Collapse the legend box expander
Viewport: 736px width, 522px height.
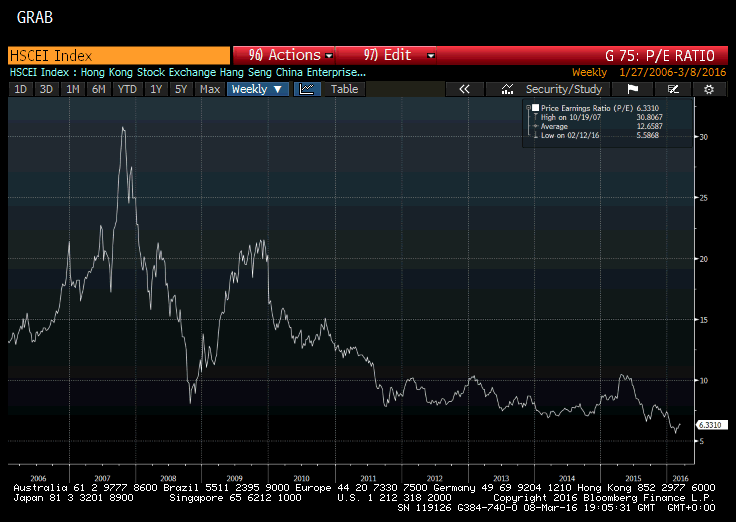pos(528,108)
